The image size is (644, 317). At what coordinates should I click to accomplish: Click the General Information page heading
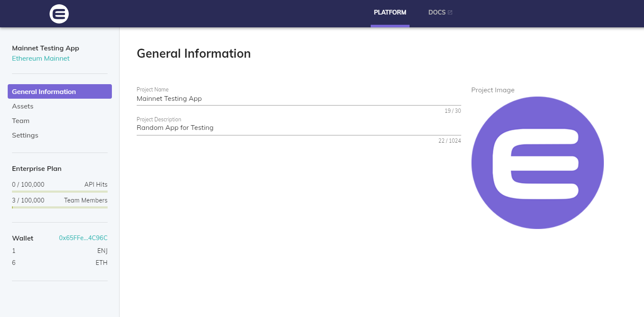[x=194, y=54]
